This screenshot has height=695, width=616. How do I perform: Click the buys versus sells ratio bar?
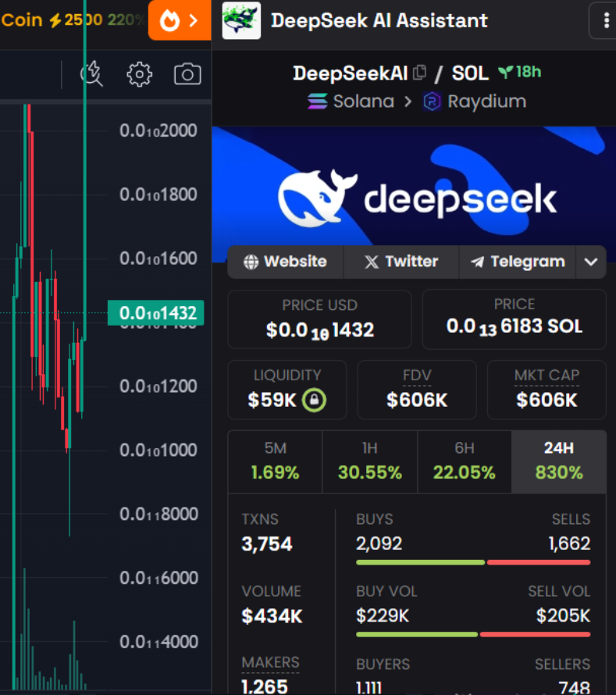coord(473,562)
